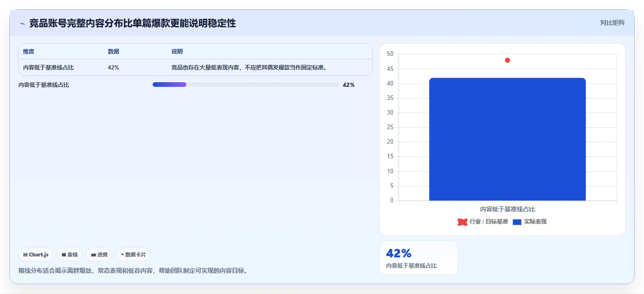Screen dimensions: 644x294
Task: Click the red benchmark dot in the chart
Action: pos(507,60)
